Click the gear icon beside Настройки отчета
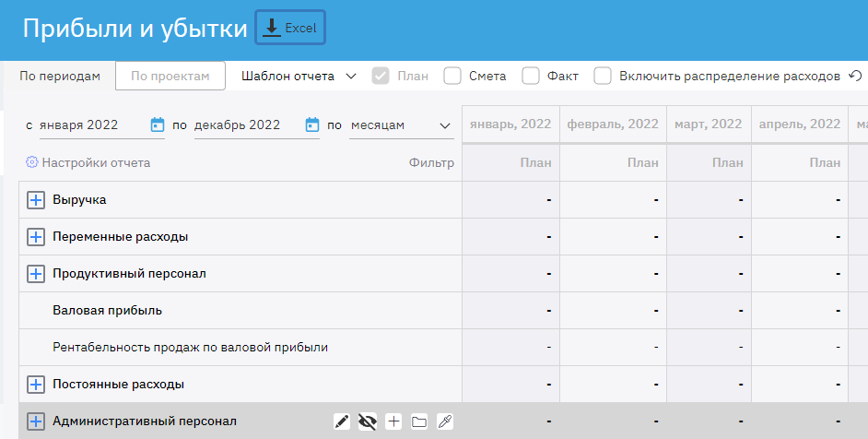 (x=31, y=162)
